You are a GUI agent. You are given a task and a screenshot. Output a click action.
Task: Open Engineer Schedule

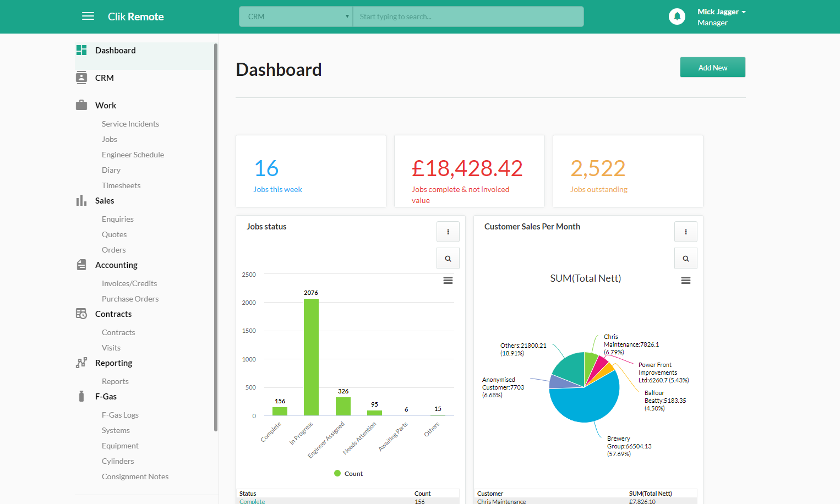click(133, 155)
